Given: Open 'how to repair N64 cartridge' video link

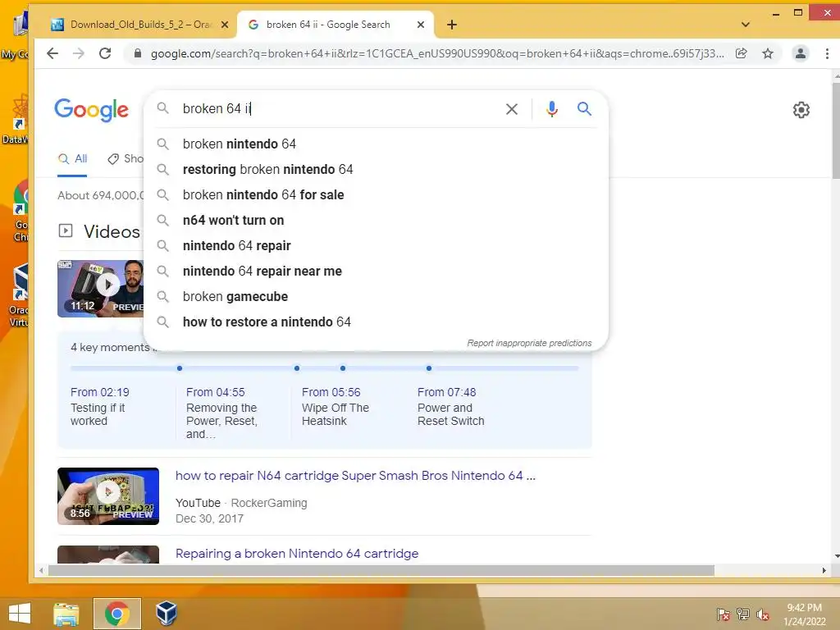Looking at the screenshot, I should [x=355, y=475].
